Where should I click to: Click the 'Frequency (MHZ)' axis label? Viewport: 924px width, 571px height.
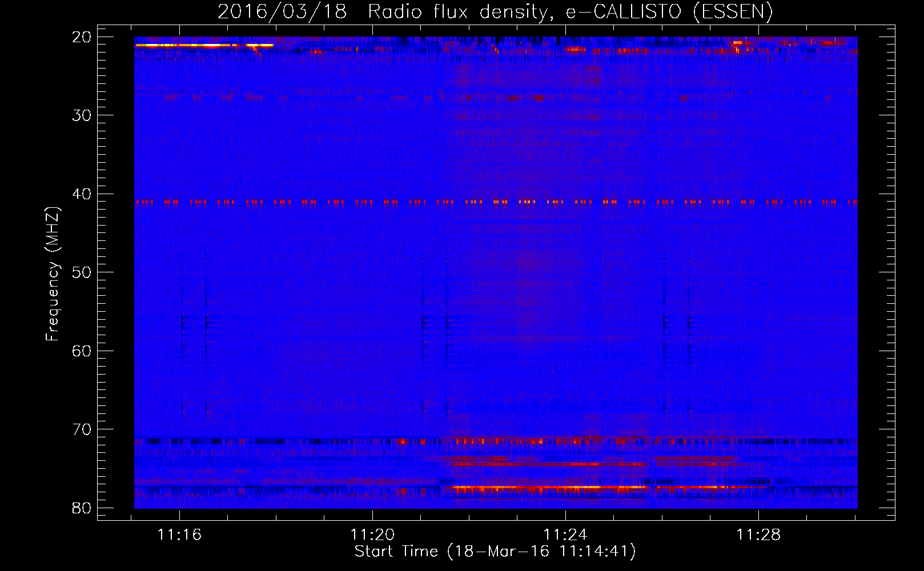coord(53,274)
